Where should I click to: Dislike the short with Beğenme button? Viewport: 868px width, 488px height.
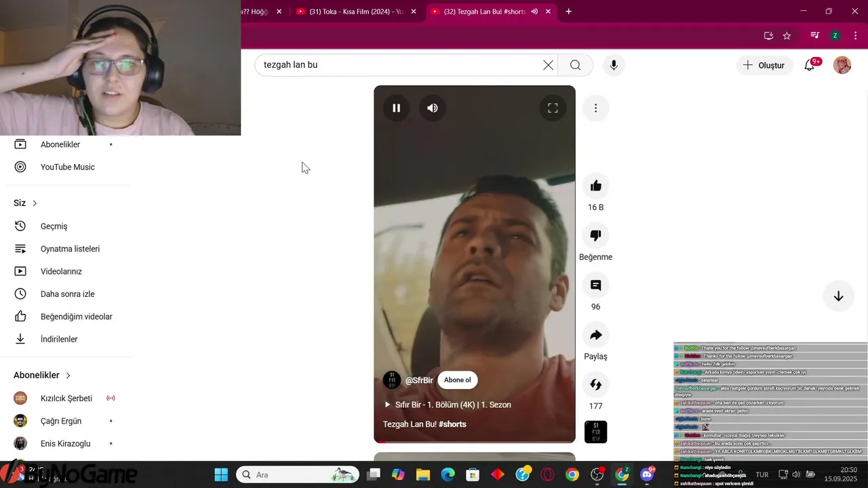click(595, 235)
